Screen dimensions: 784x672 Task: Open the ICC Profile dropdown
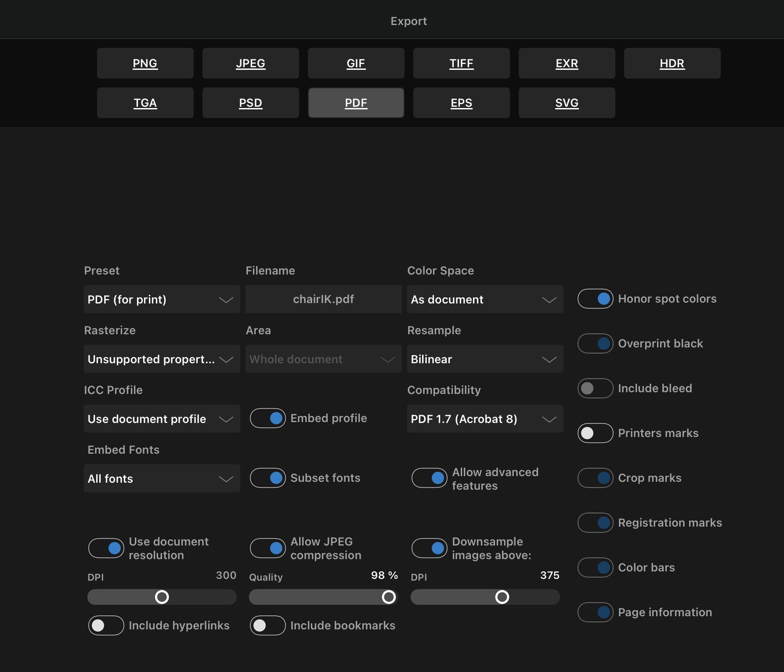(x=162, y=419)
